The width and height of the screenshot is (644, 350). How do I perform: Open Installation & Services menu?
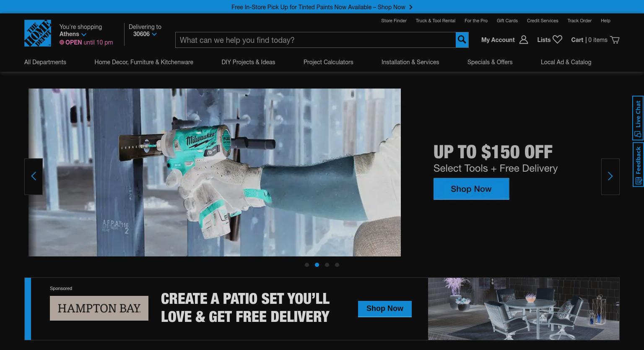pyautogui.click(x=410, y=62)
